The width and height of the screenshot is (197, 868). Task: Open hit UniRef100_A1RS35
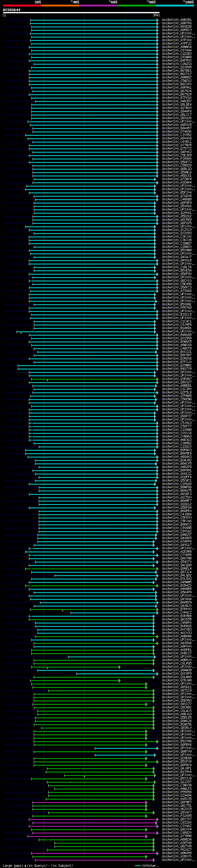177,799
